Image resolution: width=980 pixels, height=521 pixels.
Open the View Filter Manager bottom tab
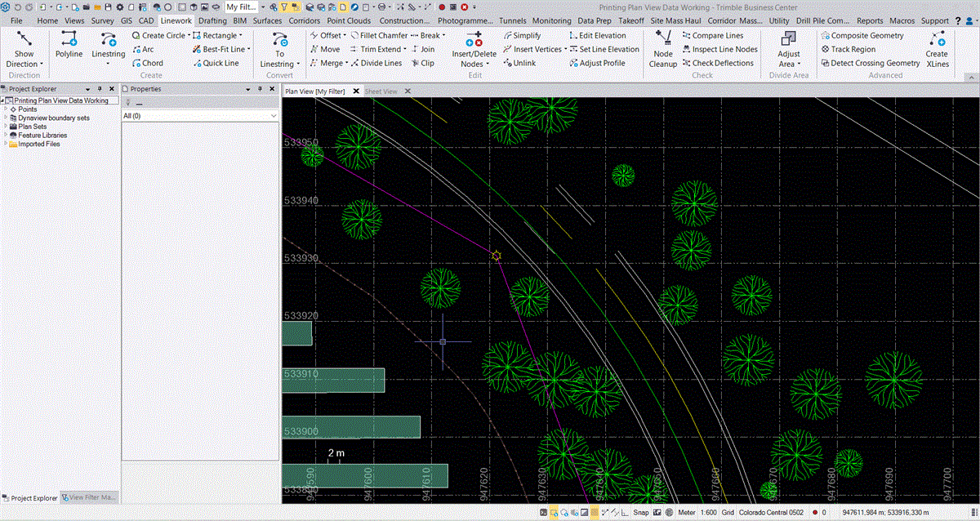click(x=90, y=497)
